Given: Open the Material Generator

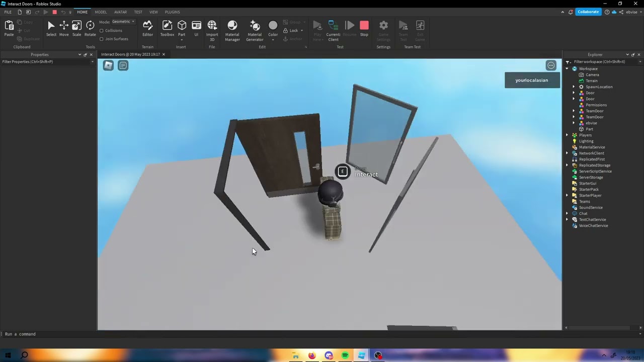Looking at the screenshot, I should point(255,30).
